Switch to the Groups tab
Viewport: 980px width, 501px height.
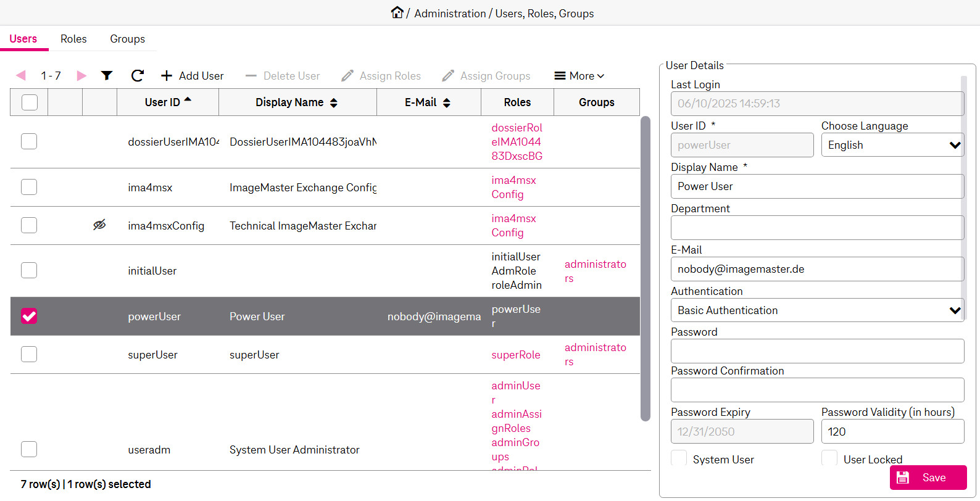pyautogui.click(x=127, y=39)
